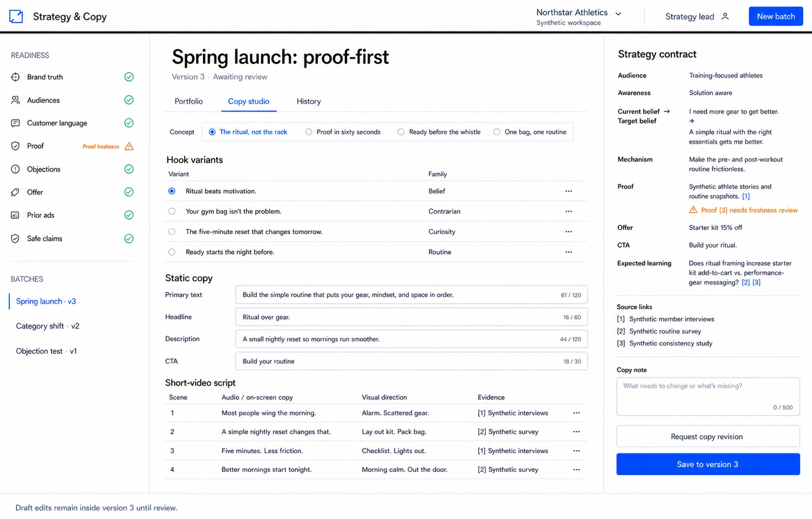Click the 'Proof freshness' orange label
The width and height of the screenshot is (812, 519).
101,146
